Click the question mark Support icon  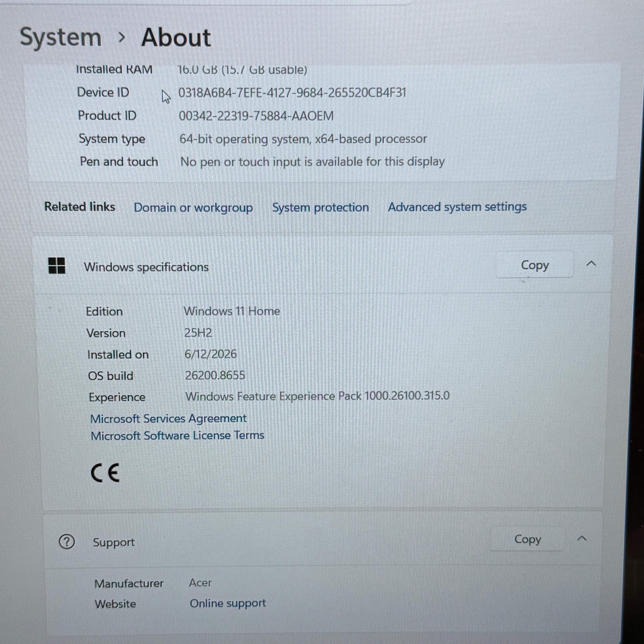[67, 542]
